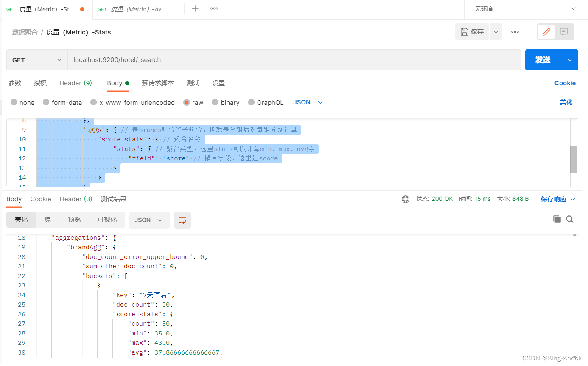Click the Cookie link
This screenshot has height=366, width=588.
coord(565,83)
